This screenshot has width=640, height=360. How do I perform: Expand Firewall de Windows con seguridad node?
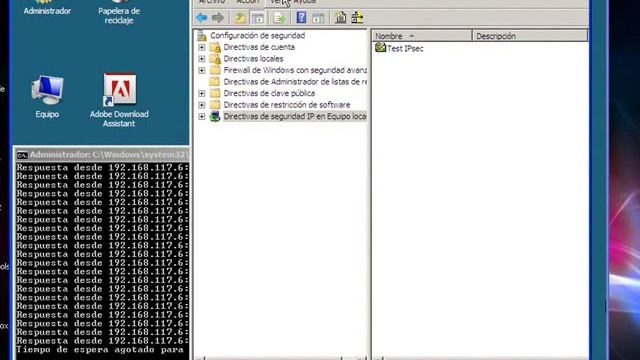(202, 70)
